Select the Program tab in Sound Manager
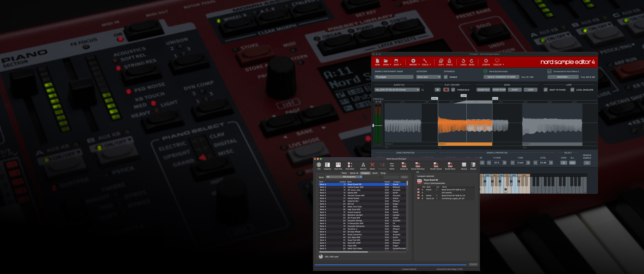Screen dimensions: 644x274 365,173
